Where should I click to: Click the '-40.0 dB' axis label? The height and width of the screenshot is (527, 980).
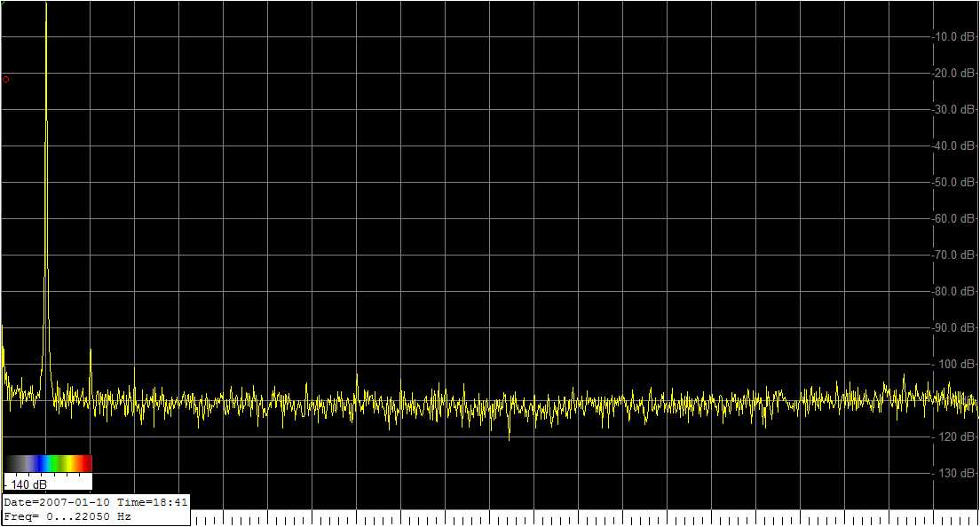[x=953, y=146]
